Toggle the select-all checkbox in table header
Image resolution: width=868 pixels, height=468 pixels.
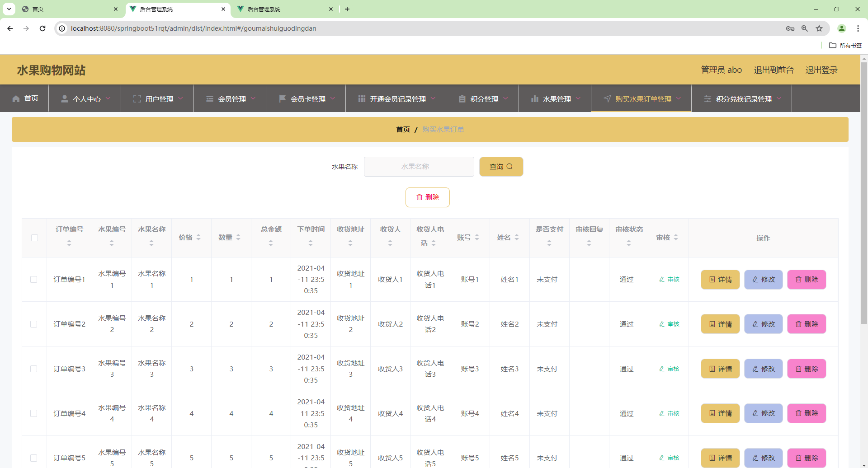(x=34, y=238)
